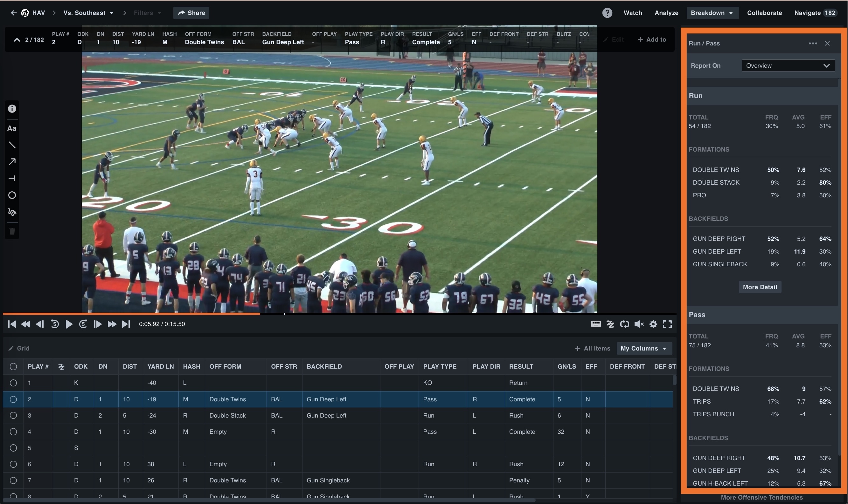Select the text annotation tool
The image size is (848, 504).
pyautogui.click(x=12, y=128)
